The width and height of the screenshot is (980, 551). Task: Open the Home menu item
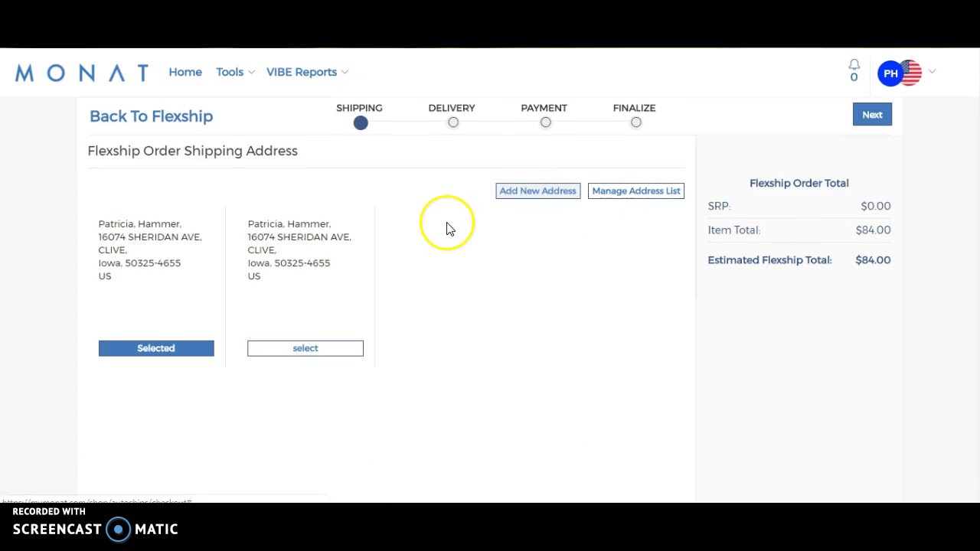point(185,72)
